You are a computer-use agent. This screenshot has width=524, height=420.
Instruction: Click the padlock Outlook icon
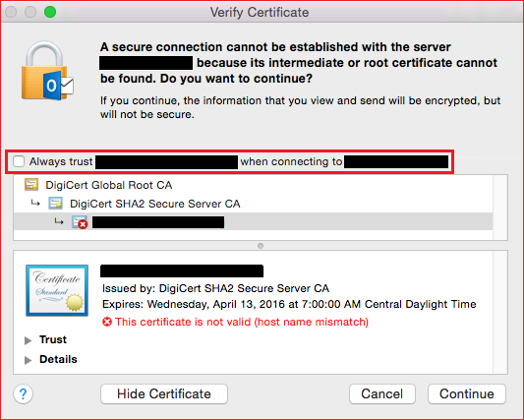click(47, 71)
